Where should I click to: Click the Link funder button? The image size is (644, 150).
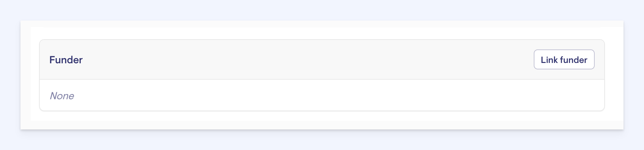(564, 59)
